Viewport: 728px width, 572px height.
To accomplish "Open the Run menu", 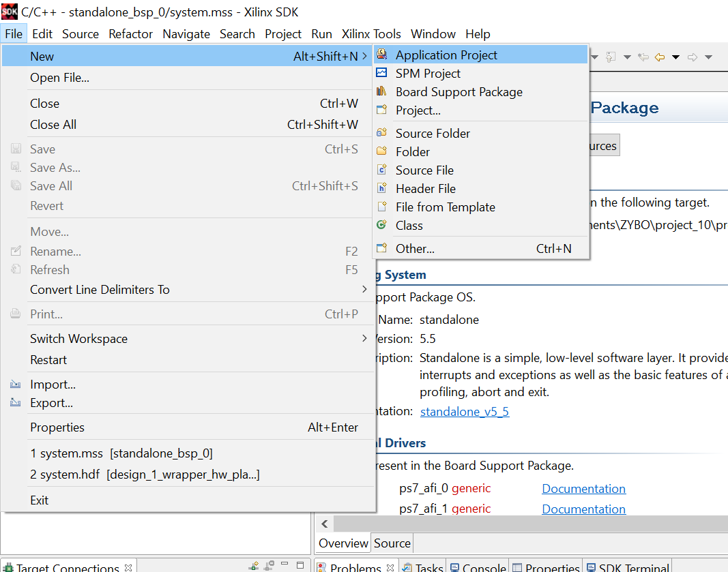I will (322, 34).
